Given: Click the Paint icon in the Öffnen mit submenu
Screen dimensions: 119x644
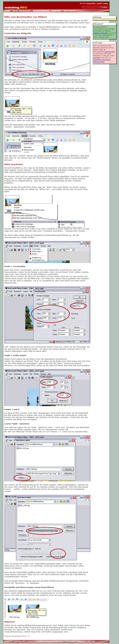Looking at the screenshot, I should [x=59, y=224].
